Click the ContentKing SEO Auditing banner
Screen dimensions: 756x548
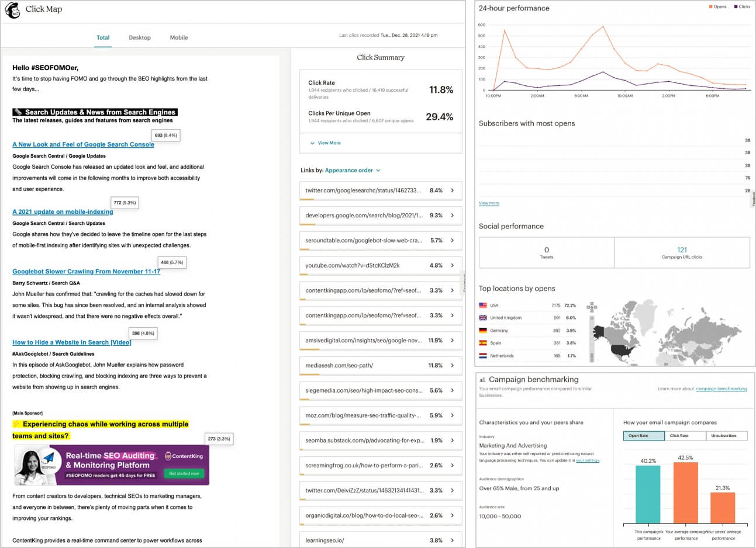[x=112, y=465]
